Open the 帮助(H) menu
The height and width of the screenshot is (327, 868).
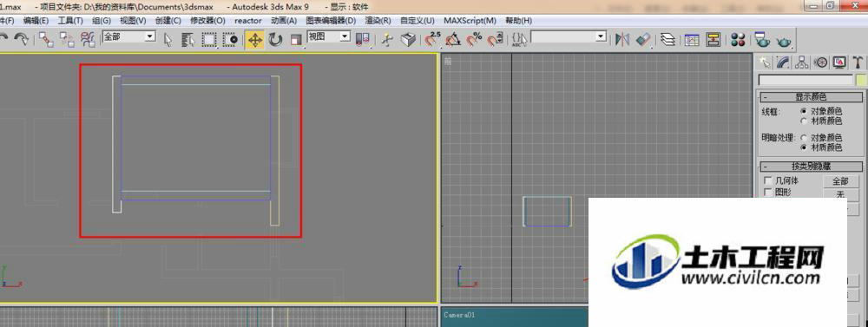519,21
